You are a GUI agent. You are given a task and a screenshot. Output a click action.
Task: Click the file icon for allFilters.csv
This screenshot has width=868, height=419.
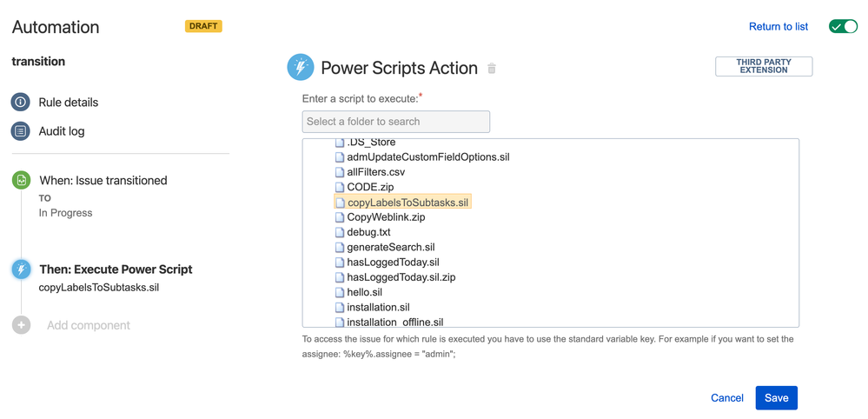[x=340, y=172]
